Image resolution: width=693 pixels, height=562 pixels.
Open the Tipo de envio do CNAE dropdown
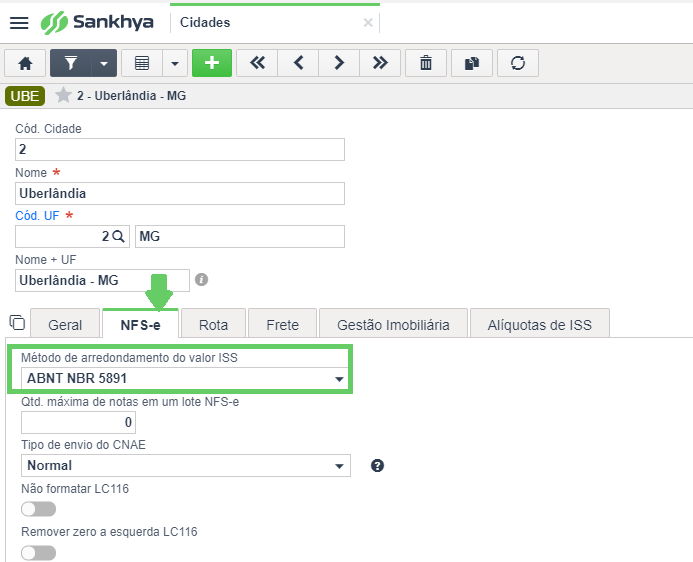tap(186, 466)
